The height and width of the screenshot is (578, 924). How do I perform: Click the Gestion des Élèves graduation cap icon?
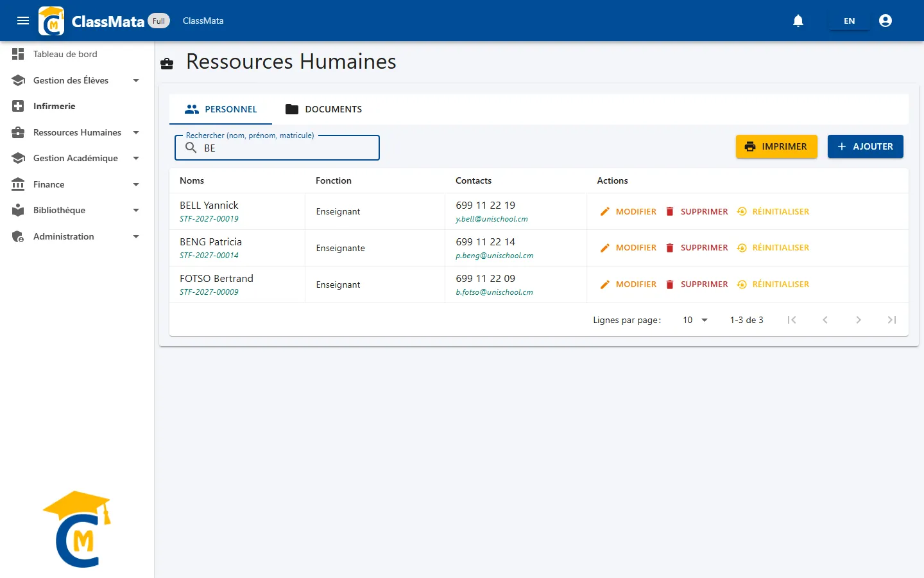[18, 80]
